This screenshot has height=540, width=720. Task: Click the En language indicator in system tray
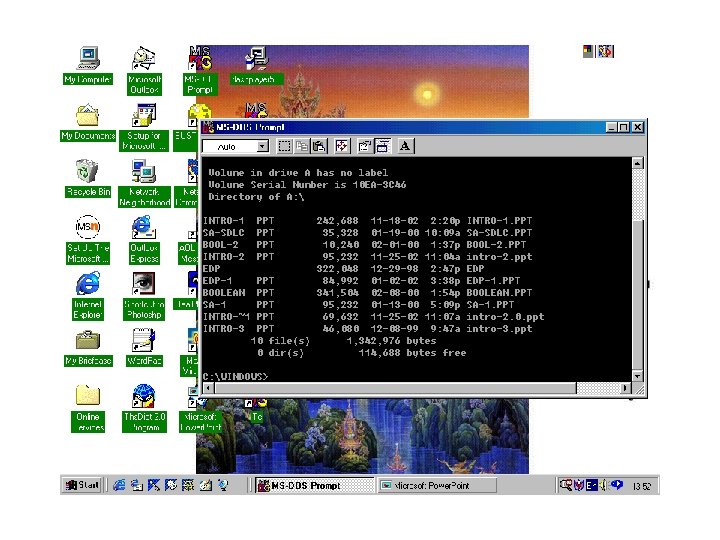[x=591, y=485]
